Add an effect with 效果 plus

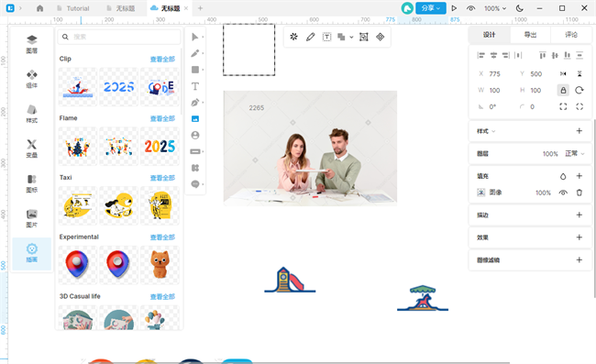[x=579, y=237]
